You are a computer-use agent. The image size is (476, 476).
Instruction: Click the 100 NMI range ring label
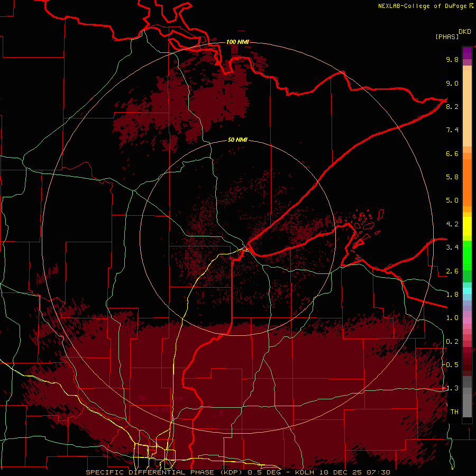point(237,42)
